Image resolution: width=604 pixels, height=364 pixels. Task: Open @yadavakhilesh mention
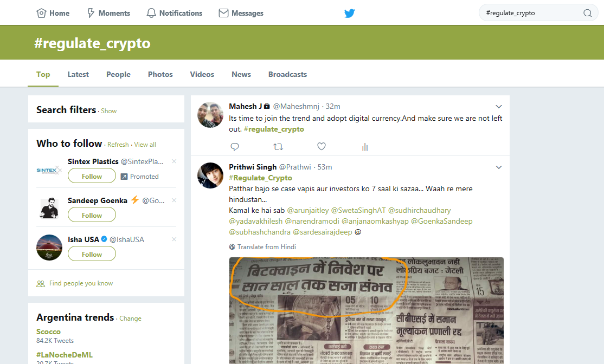coord(256,221)
